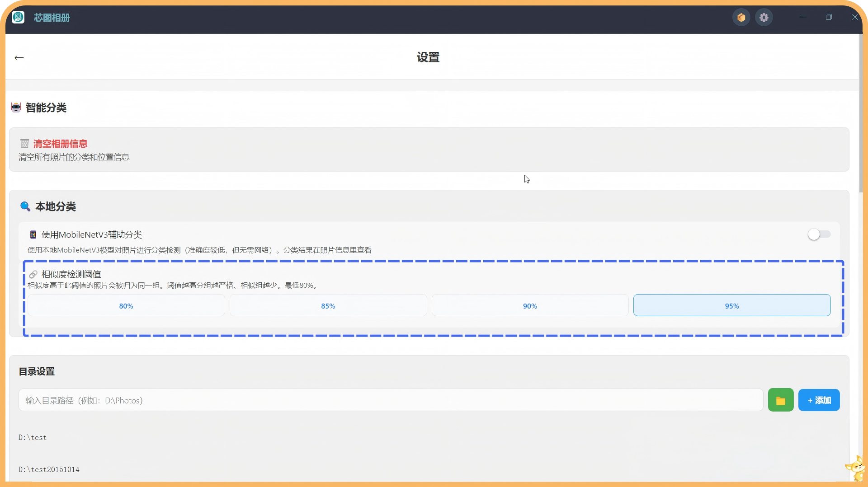Enable the MobileNetV3 辅助分类 switch
Image resolution: width=868 pixels, height=487 pixels.
coord(819,234)
